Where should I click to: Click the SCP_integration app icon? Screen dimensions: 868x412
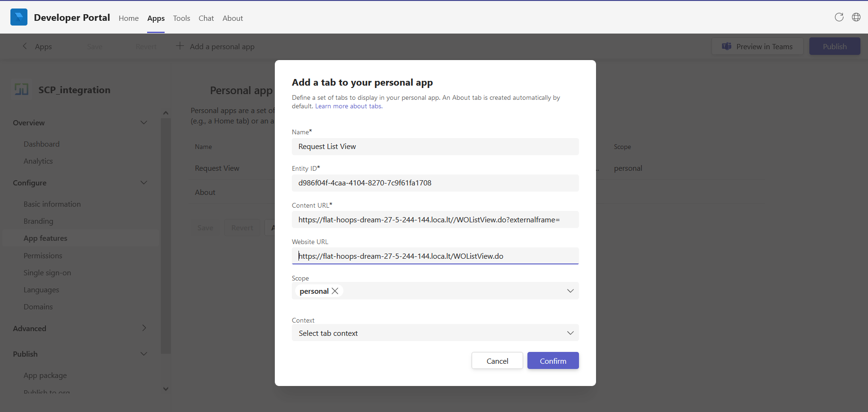(x=22, y=90)
